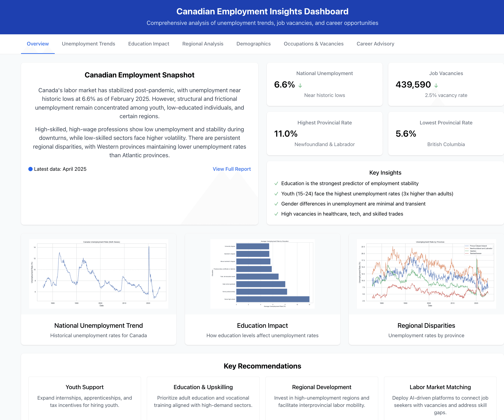Select the Job Vacancies 439,590 value
504x420 pixels.
click(x=413, y=85)
